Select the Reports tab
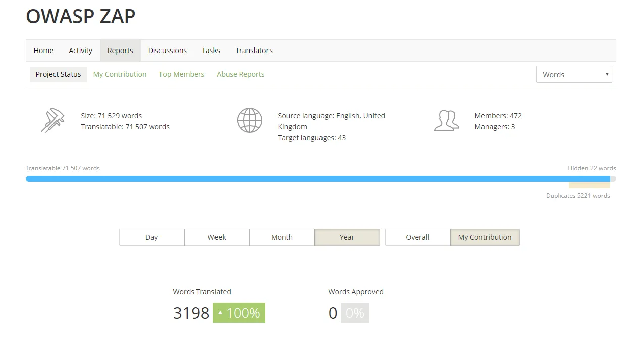 120,51
